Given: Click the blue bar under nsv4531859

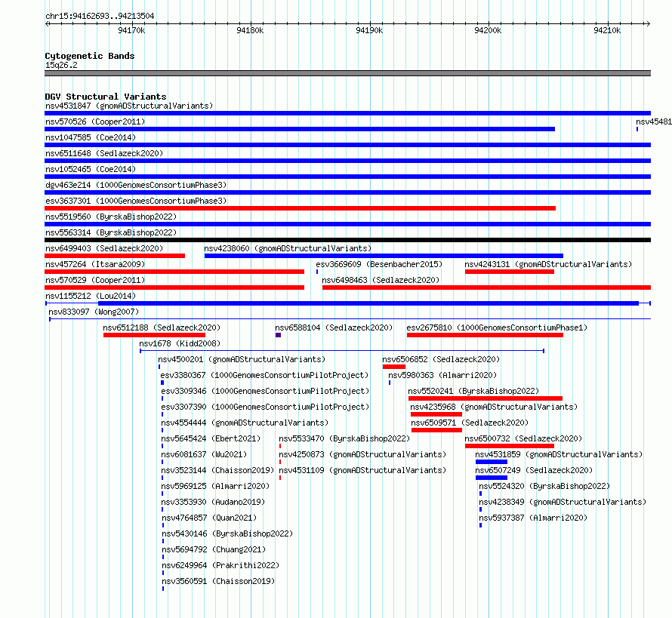Looking at the screenshot, I should (x=492, y=462).
